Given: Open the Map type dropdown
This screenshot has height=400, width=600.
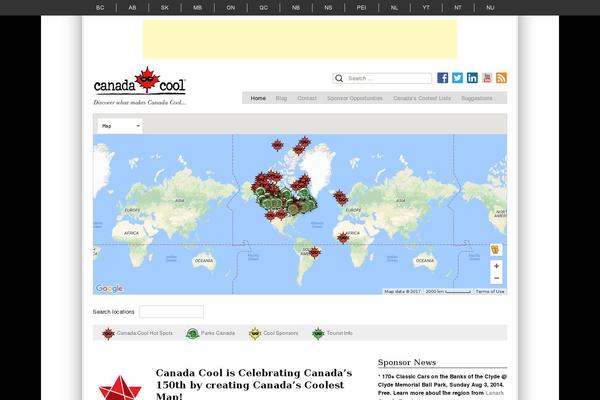Looking at the screenshot, I should [x=120, y=126].
